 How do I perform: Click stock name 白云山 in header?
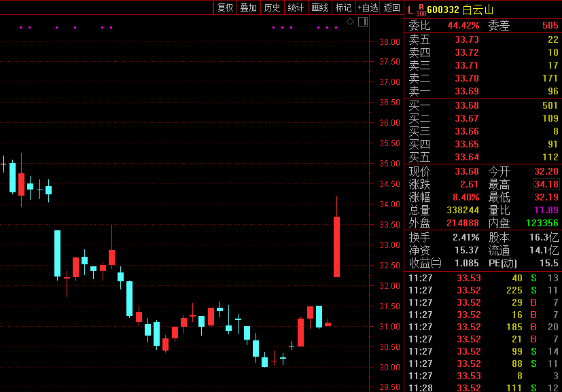[x=478, y=10]
